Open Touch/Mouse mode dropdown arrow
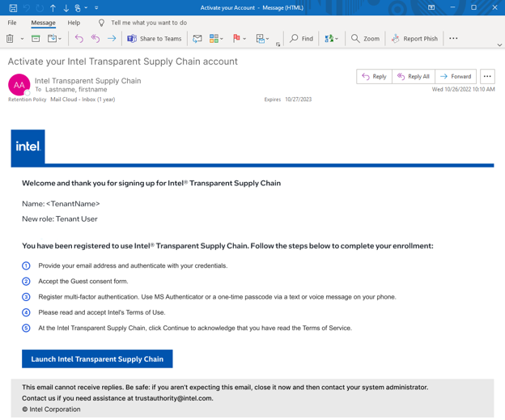The image size is (505, 420). coord(86,7)
